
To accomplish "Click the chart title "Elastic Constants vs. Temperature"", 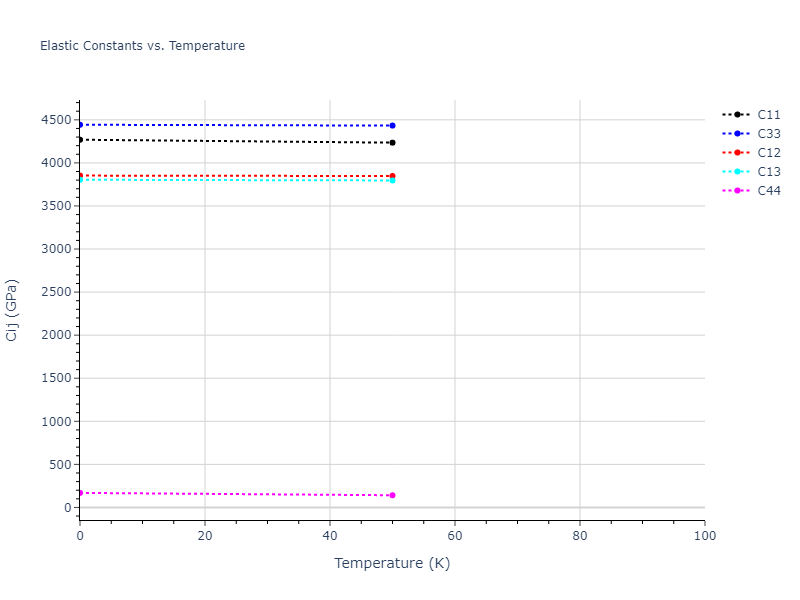I will (142, 46).
